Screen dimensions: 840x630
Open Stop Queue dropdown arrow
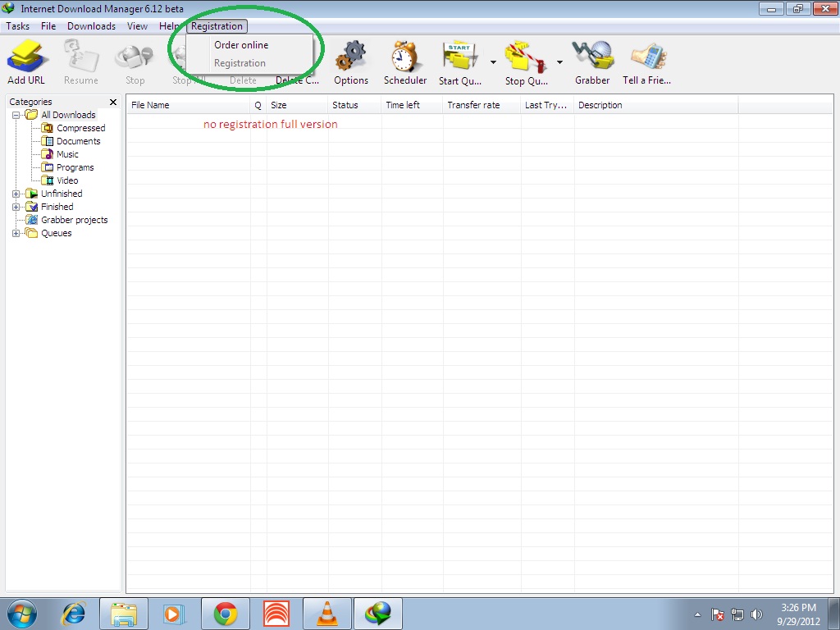click(559, 62)
